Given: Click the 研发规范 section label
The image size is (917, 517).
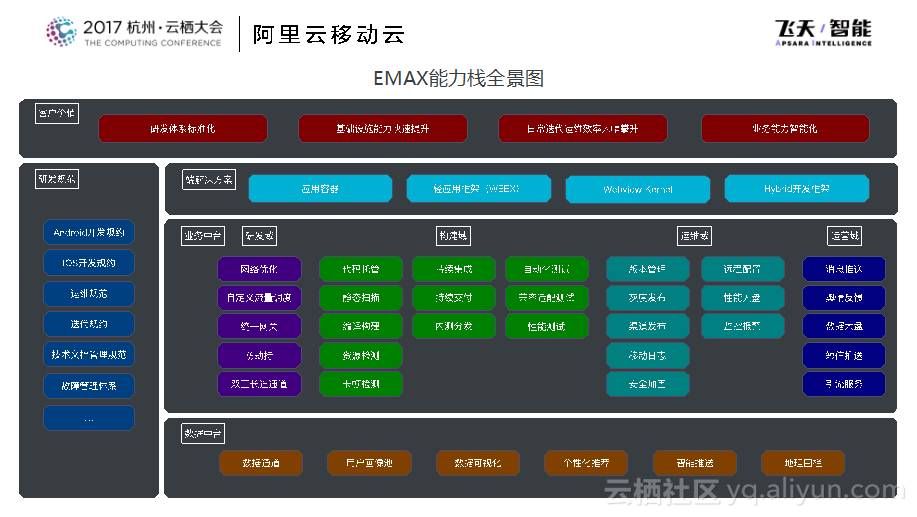Looking at the screenshot, I should [x=57, y=179].
